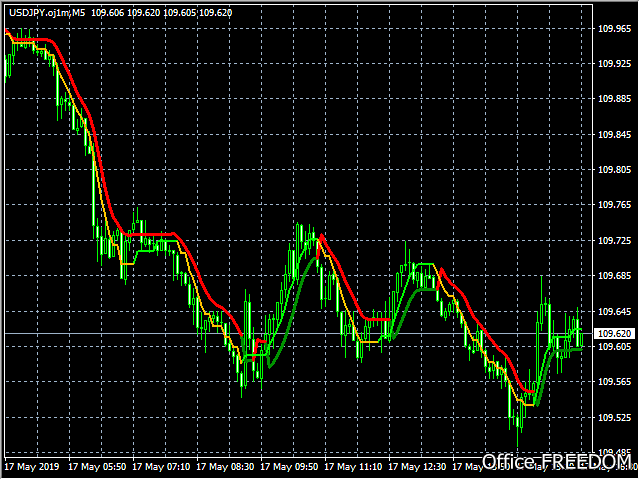Click the 17 May 08:30 time label
Viewport: 640px width, 480px height.
[225, 467]
